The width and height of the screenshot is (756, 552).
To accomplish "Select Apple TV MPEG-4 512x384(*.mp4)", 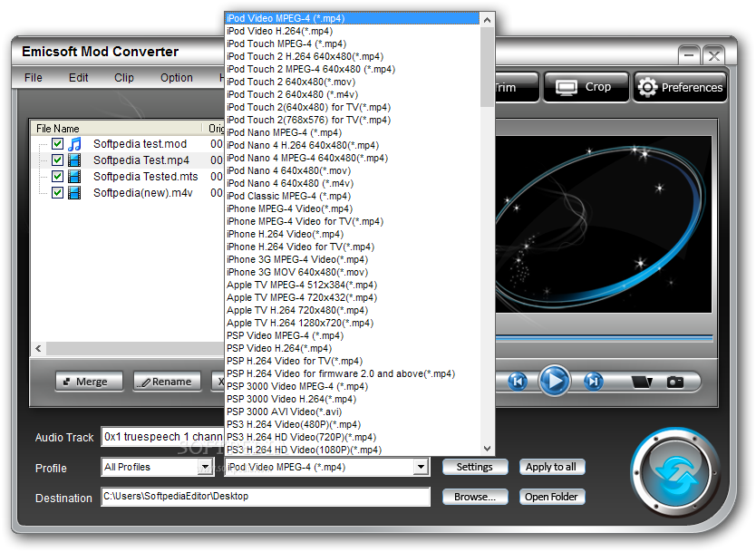I will click(x=353, y=285).
